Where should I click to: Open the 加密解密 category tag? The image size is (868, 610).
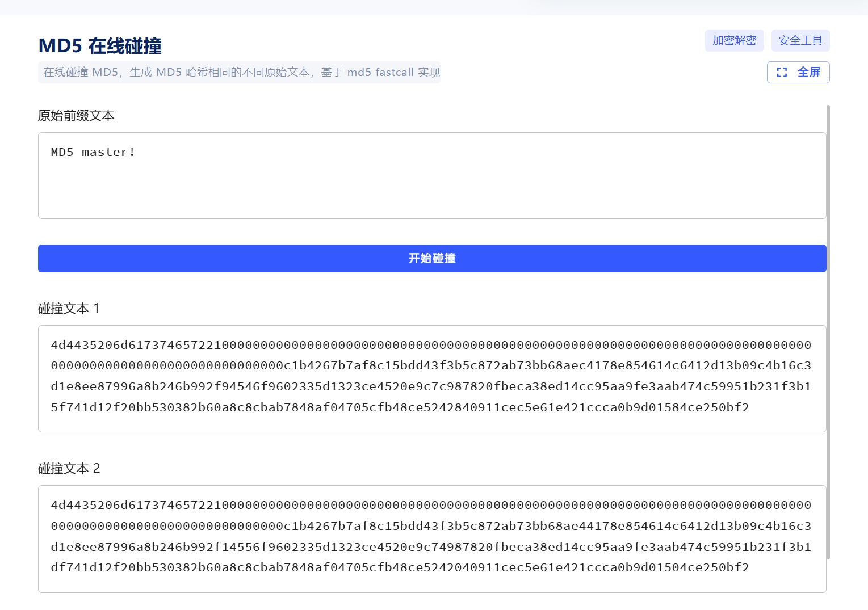(x=734, y=41)
